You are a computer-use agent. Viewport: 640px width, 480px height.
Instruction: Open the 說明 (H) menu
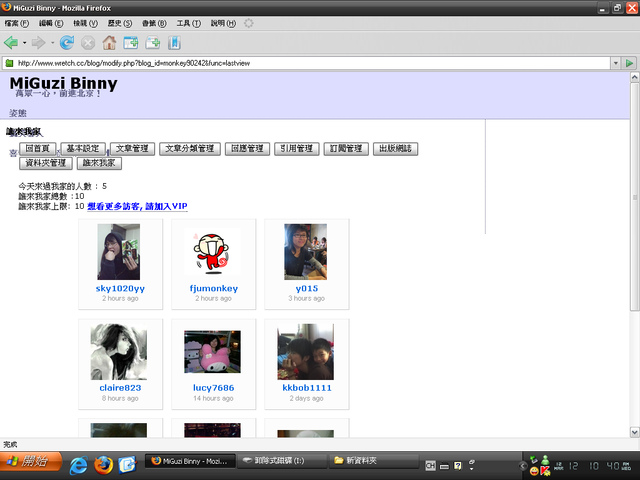point(223,23)
